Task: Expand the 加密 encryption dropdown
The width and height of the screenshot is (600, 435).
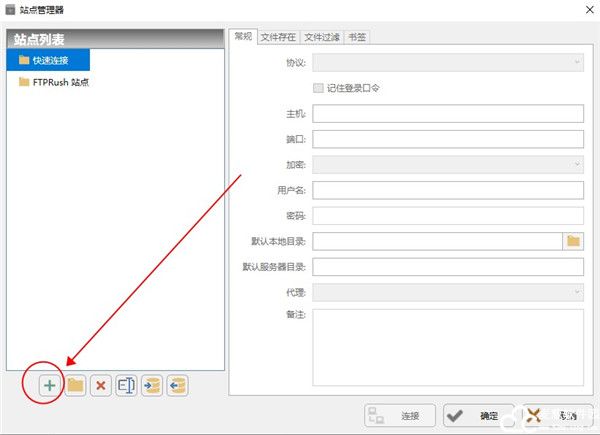Action: click(x=447, y=164)
